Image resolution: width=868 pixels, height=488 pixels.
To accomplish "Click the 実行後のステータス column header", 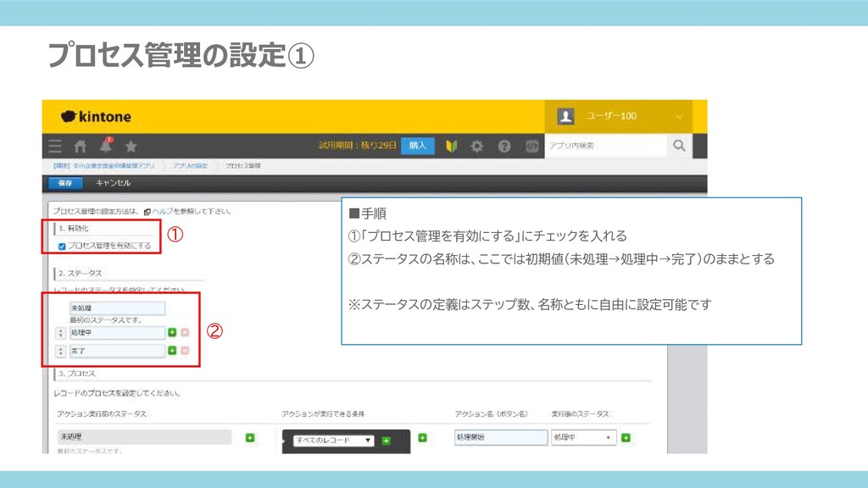I will tap(580, 413).
